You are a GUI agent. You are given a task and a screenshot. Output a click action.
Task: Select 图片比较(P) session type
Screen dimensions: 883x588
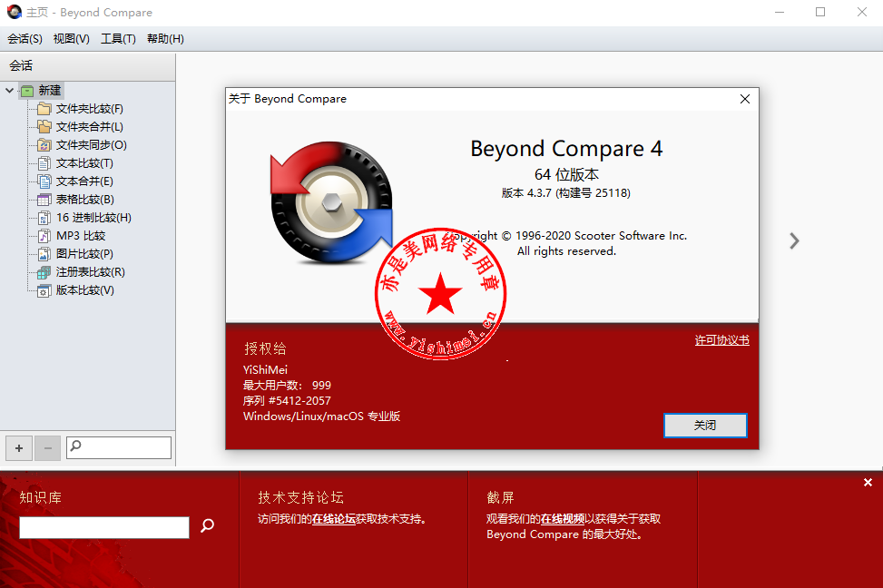[84, 254]
